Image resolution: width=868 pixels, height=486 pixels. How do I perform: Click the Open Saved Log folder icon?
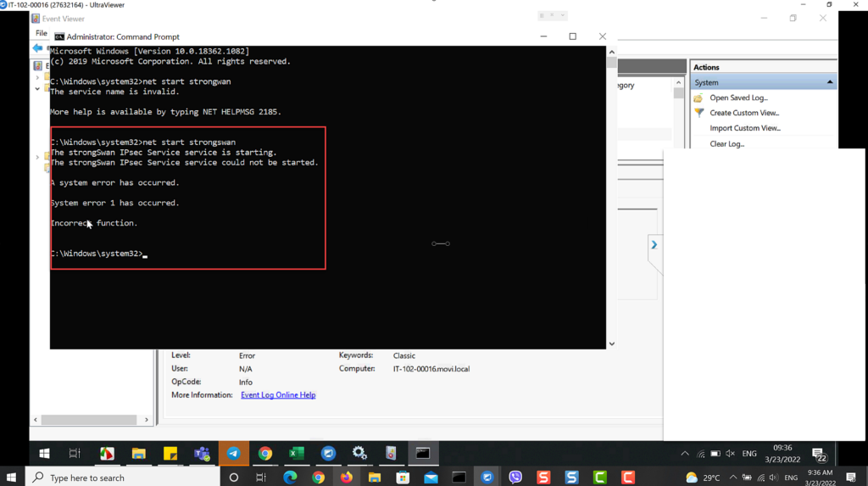point(698,98)
